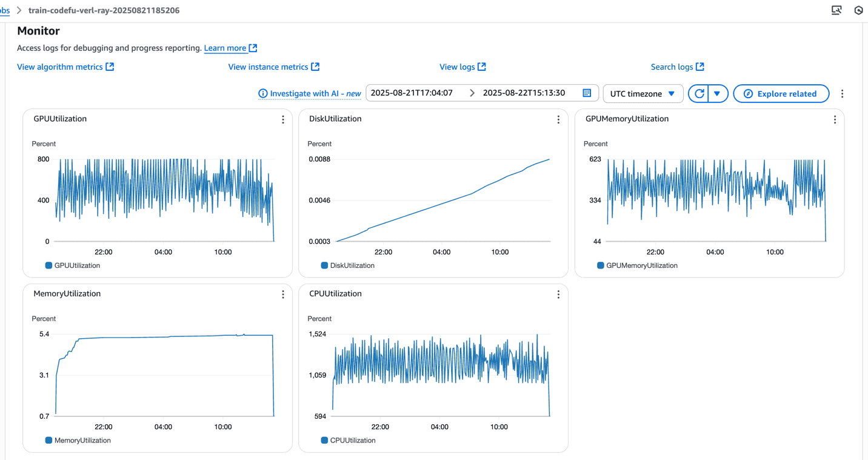Viewport: 868px width, 460px height.
Task: Click the Explore related button
Action: [x=781, y=94]
